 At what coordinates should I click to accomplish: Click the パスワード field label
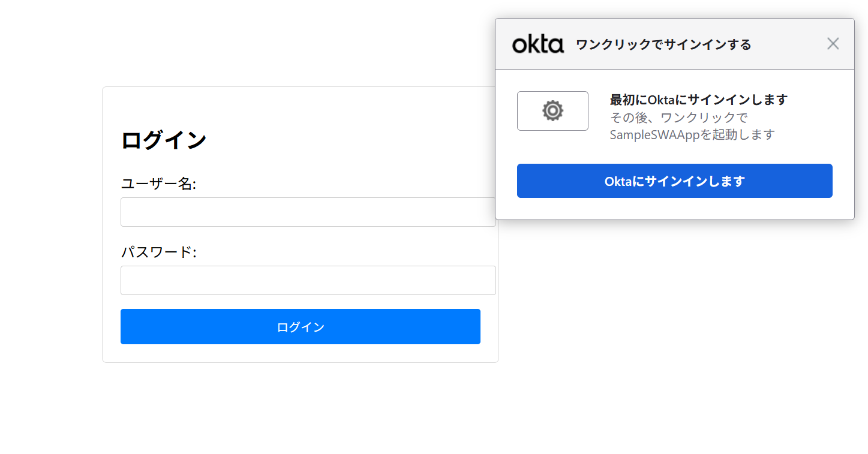pos(159,252)
